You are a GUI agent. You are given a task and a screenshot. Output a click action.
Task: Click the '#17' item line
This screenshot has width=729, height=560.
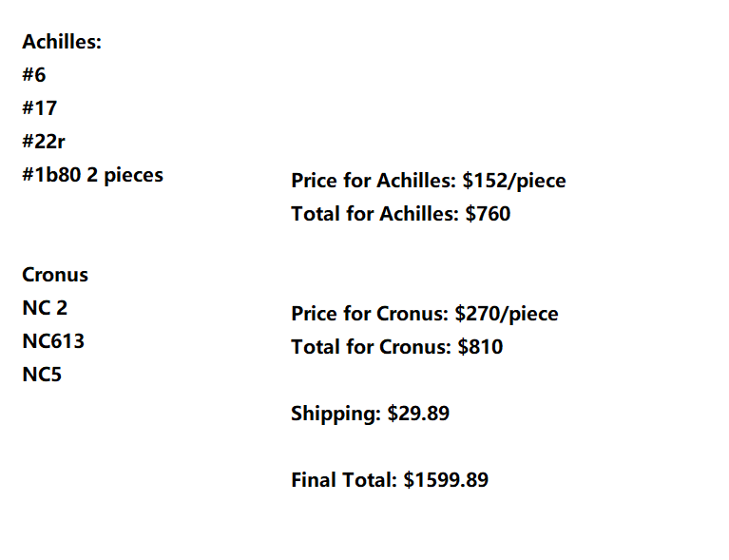click(40, 109)
